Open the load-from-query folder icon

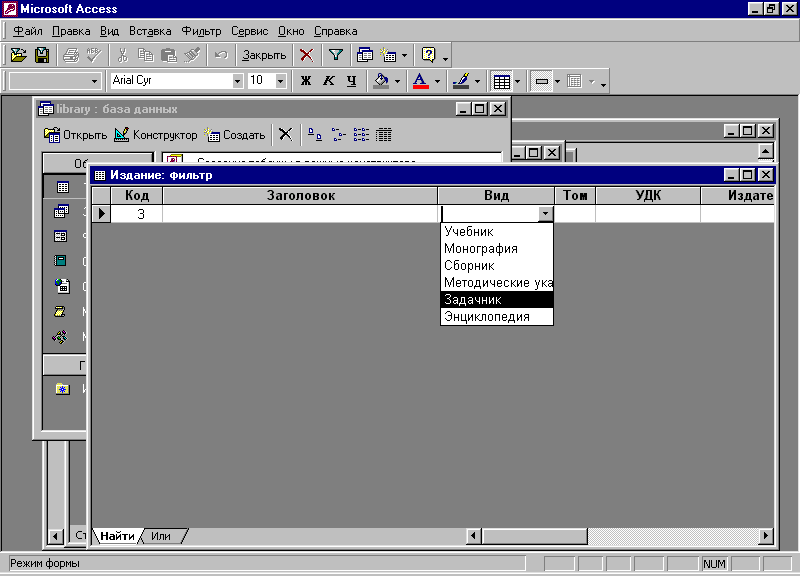(x=19, y=55)
